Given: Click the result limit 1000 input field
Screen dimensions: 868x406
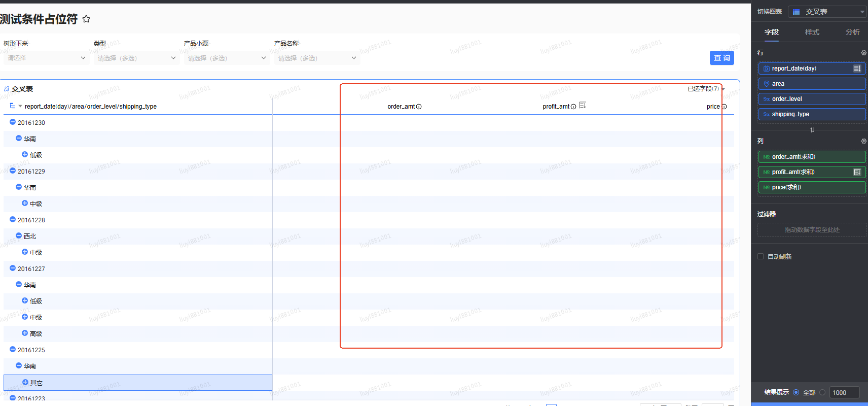Looking at the screenshot, I should 844,392.
